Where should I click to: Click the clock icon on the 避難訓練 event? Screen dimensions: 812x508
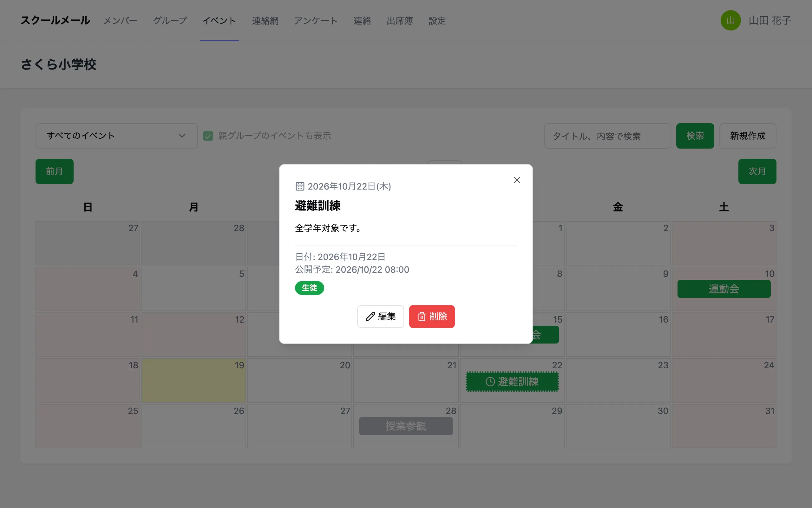pos(490,382)
